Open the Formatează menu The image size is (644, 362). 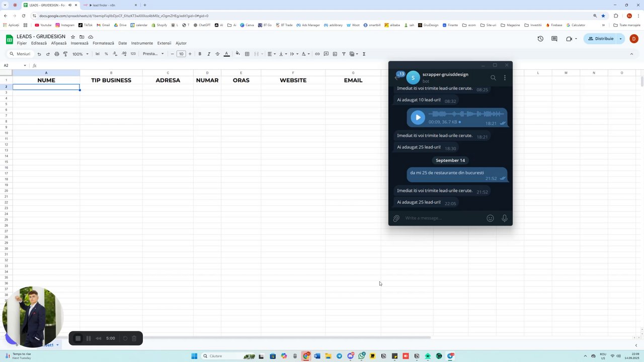click(103, 43)
